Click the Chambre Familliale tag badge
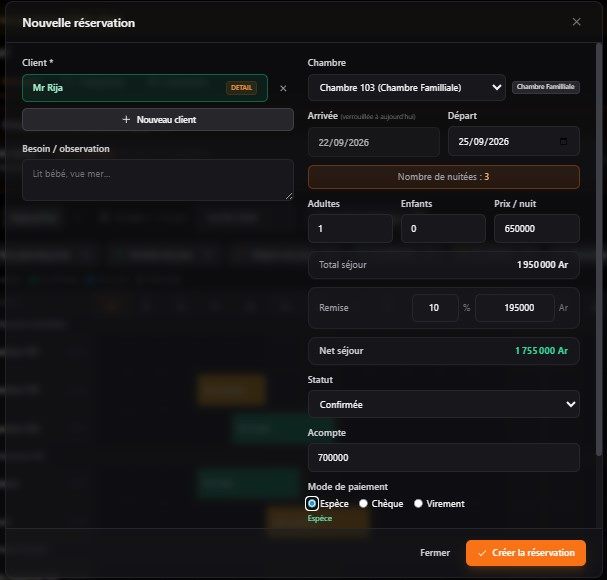 point(545,87)
